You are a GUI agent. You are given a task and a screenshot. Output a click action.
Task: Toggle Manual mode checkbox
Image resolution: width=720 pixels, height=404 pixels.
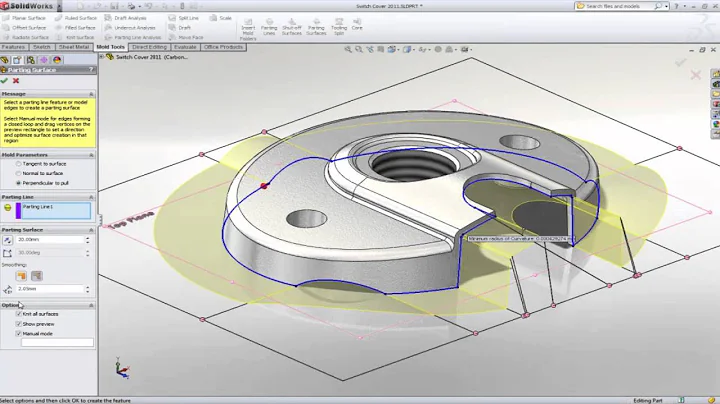click(x=19, y=334)
